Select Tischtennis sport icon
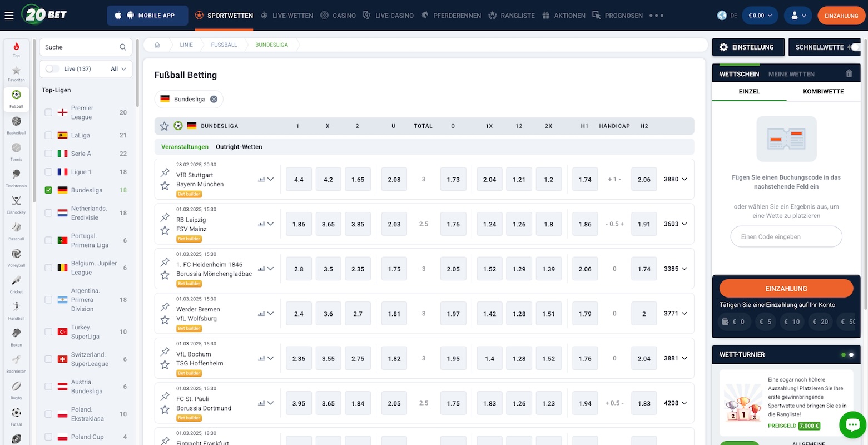 click(x=16, y=177)
